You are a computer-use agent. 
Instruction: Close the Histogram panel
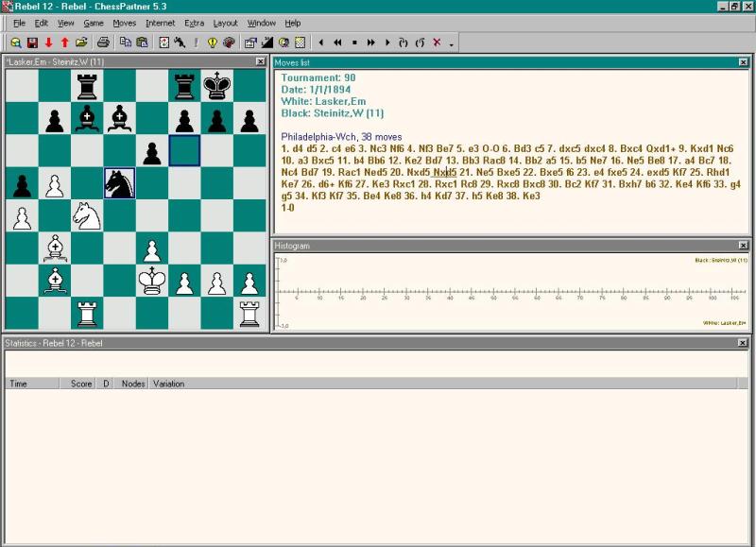point(743,246)
